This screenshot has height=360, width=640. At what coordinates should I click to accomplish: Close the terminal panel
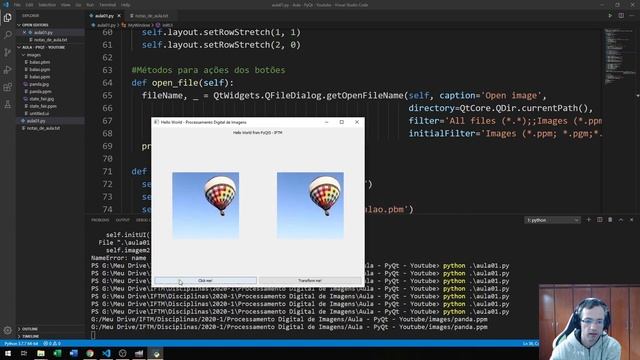pyautogui.click(x=631, y=220)
